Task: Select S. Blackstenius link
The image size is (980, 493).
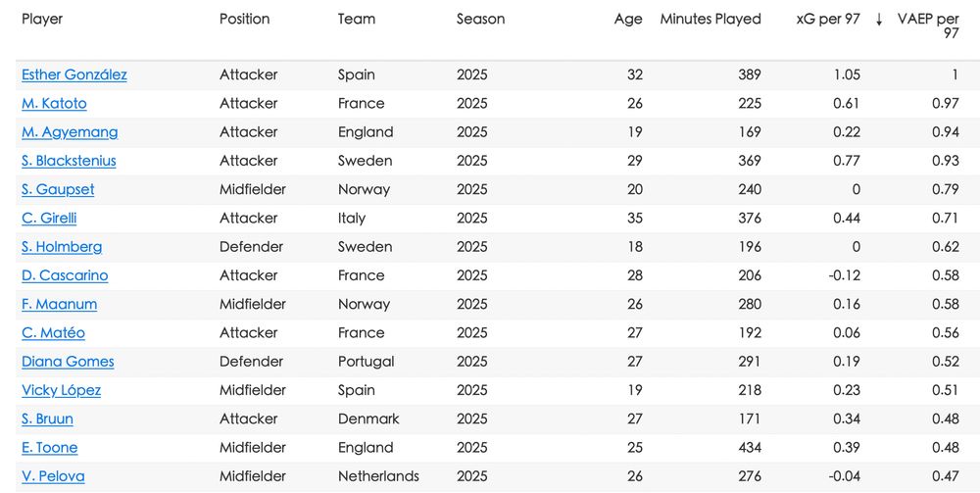Action: pos(69,161)
